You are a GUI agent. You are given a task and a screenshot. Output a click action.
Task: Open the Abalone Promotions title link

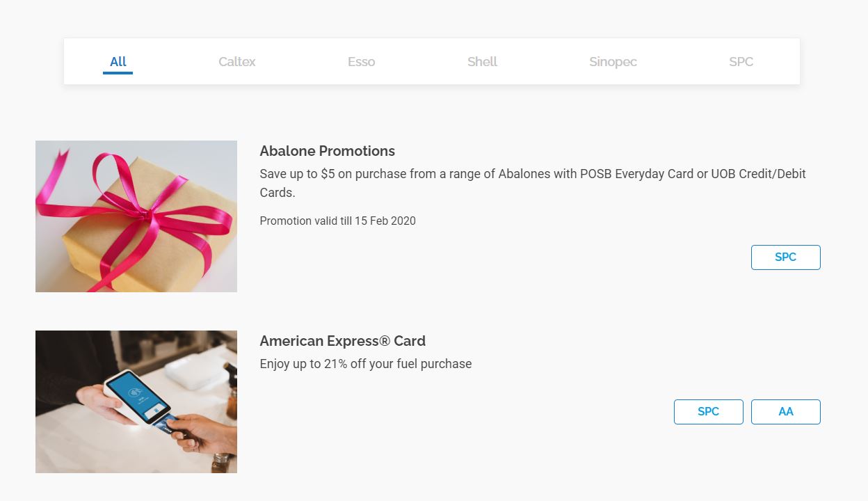[x=327, y=151]
